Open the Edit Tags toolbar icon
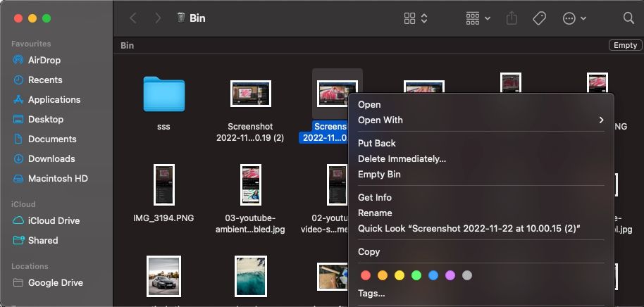This screenshot has width=644, height=307. (539, 18)
